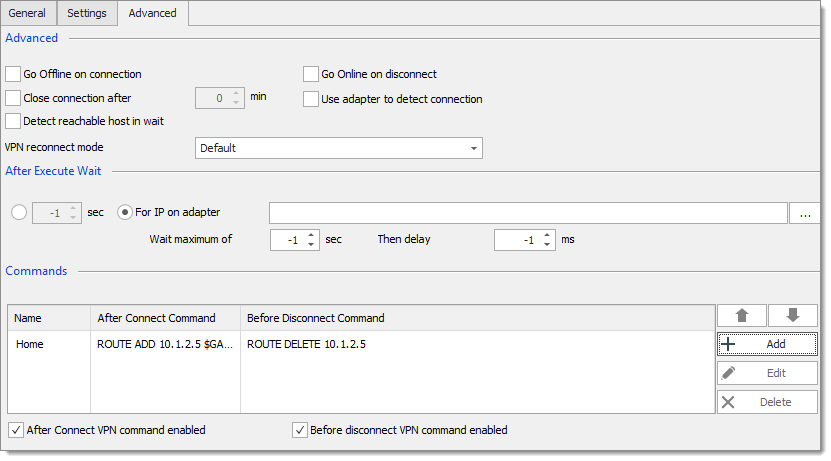Viewport: 831px width, 461px height.
Task: Select the seconds wait radio button
Action: tap(19, 212)
